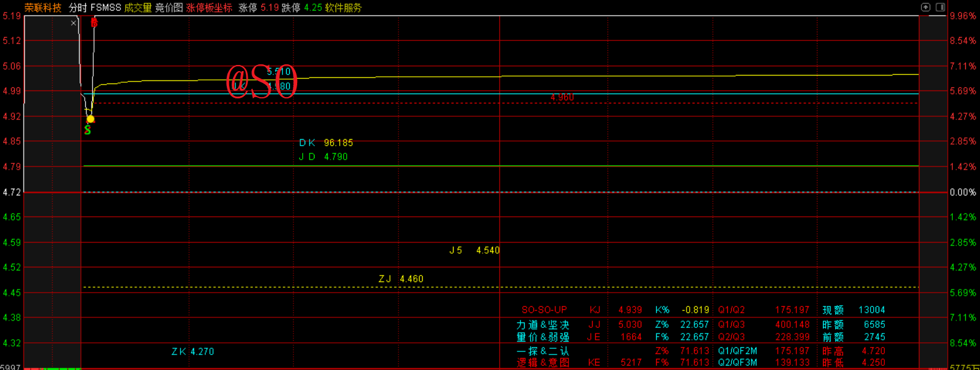Open the 荣联科技 stock name
The height and width of the screenshot is (370, 980).
(x=43, y=7)
